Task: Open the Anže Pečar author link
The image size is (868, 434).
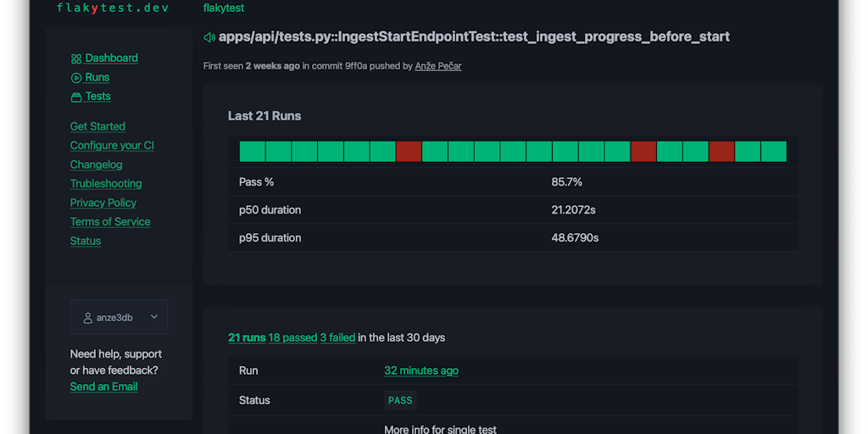Action: pyautogui.click(x=438, y=66)
